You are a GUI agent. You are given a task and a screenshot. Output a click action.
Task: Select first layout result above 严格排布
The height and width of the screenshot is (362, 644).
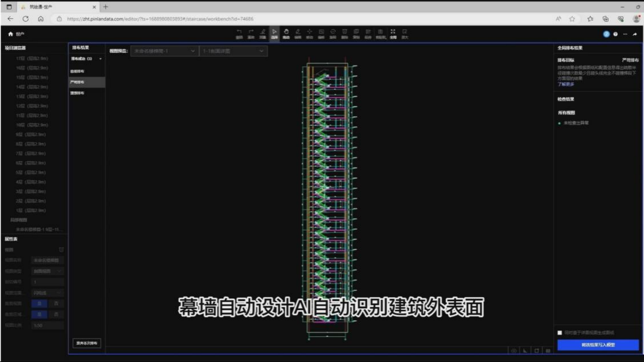87,71
